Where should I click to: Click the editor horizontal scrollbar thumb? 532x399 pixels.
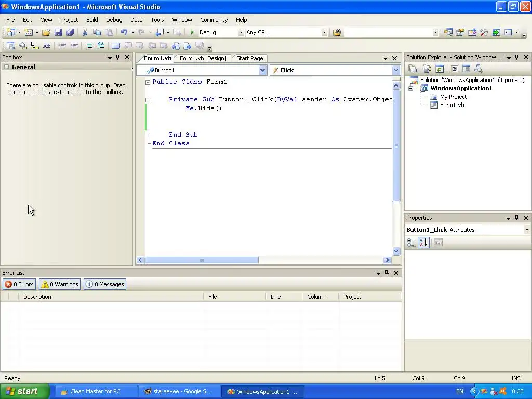(202, 260)
